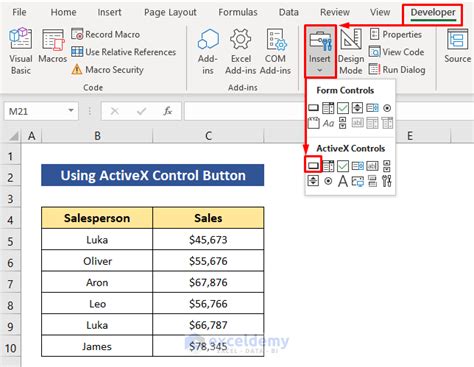
Task: Select all cells with the corner button
Action: click(x=13, y=136)
